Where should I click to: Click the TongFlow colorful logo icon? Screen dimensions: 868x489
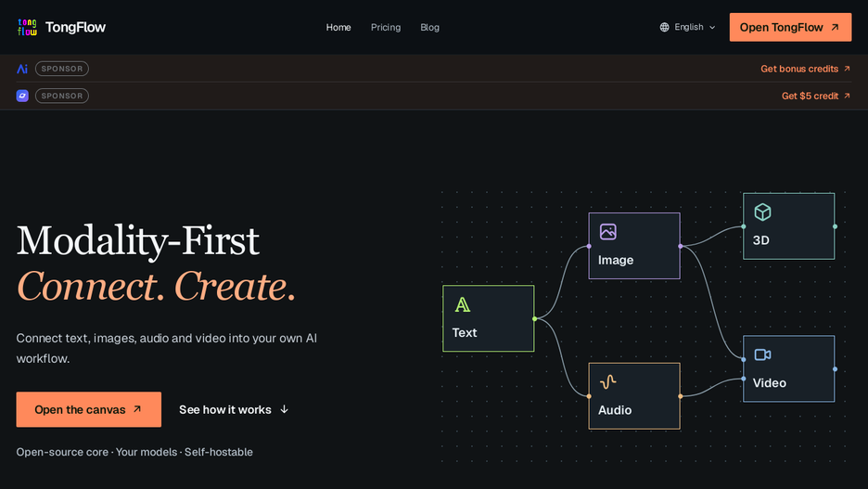coord(27,27)
